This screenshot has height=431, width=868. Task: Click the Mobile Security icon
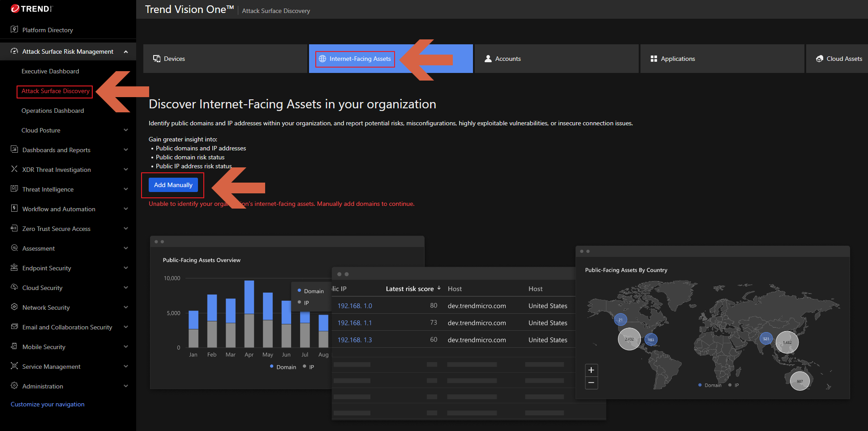tap(14, 346)
